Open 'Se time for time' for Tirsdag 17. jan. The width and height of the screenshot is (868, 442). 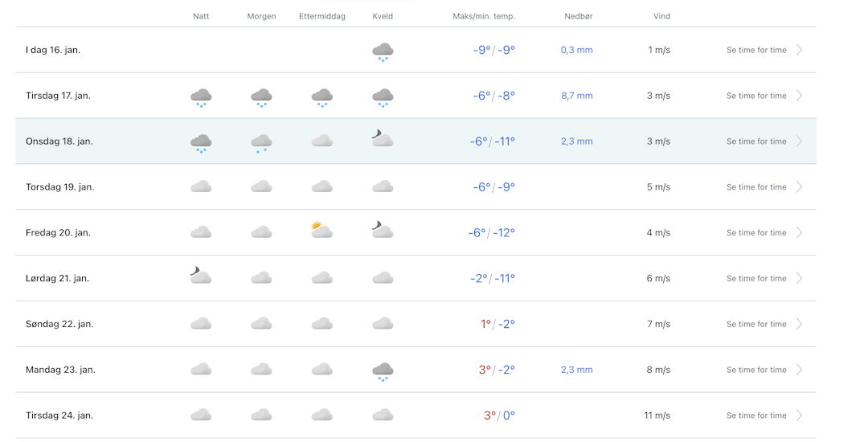pyautogui.click(x=756, y=96)
